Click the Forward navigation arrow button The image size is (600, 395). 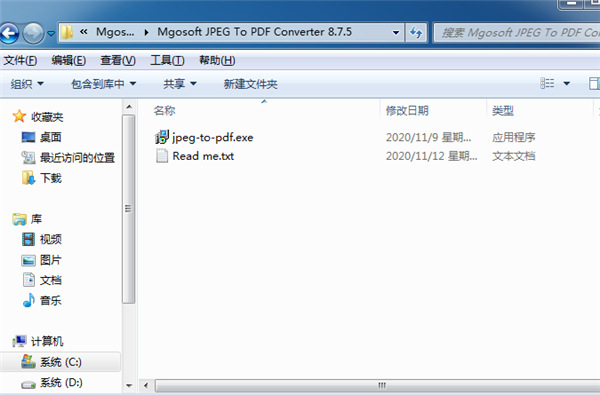click(x=33, y=33)
